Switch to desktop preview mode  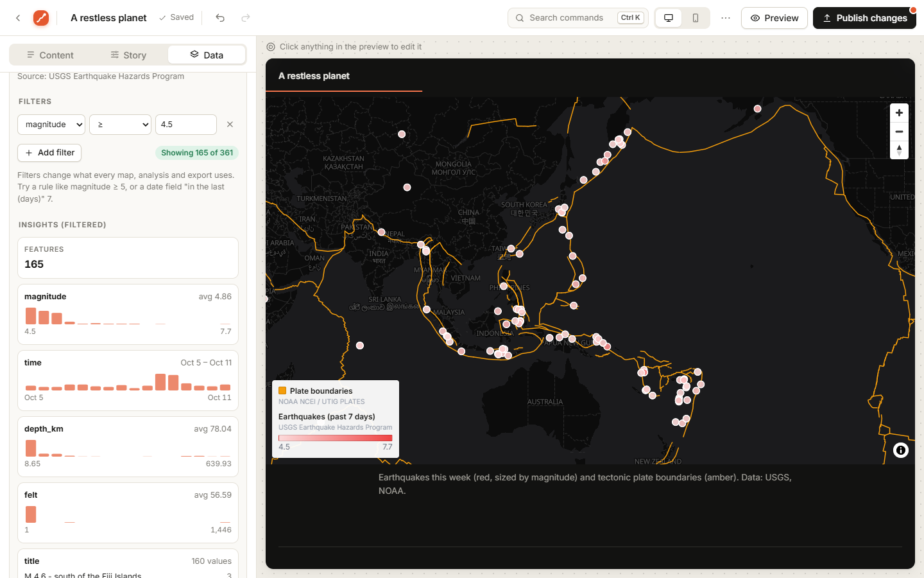pyautogui.click(x=669, y=18)
